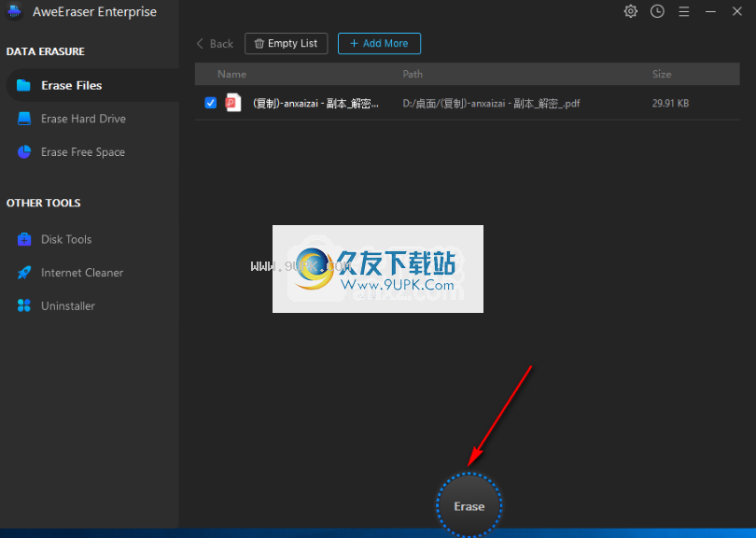Click the AweEraser app logo
756x538 pixels.
coord(14,11)
